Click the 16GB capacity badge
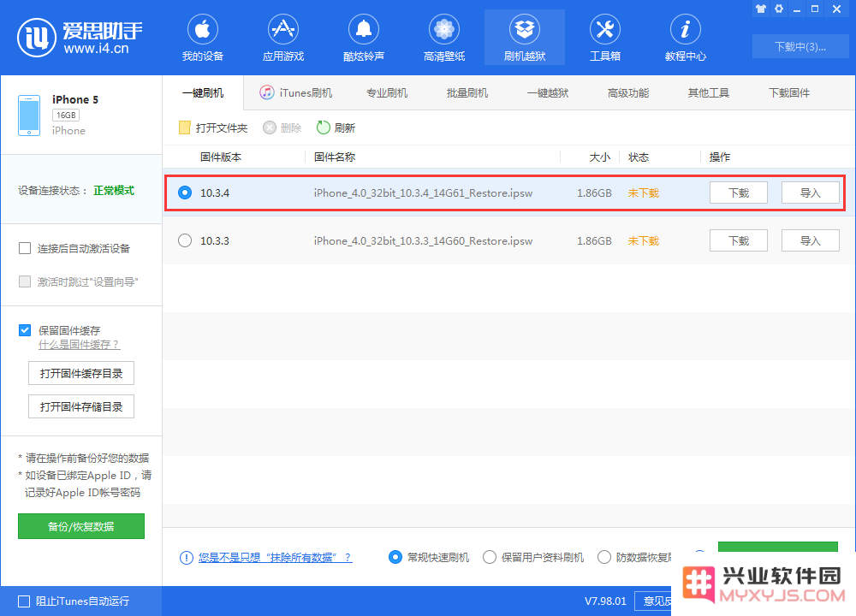The height and width of the screenshot is (616, 856). coord(66,115)
